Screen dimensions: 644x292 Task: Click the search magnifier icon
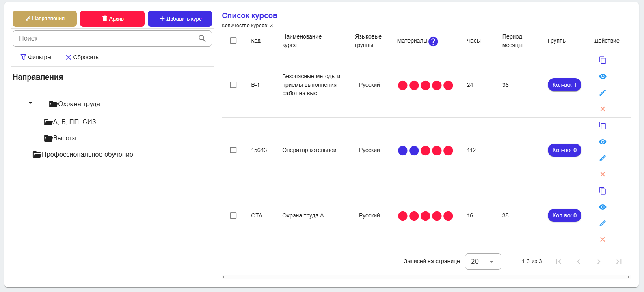202,39
